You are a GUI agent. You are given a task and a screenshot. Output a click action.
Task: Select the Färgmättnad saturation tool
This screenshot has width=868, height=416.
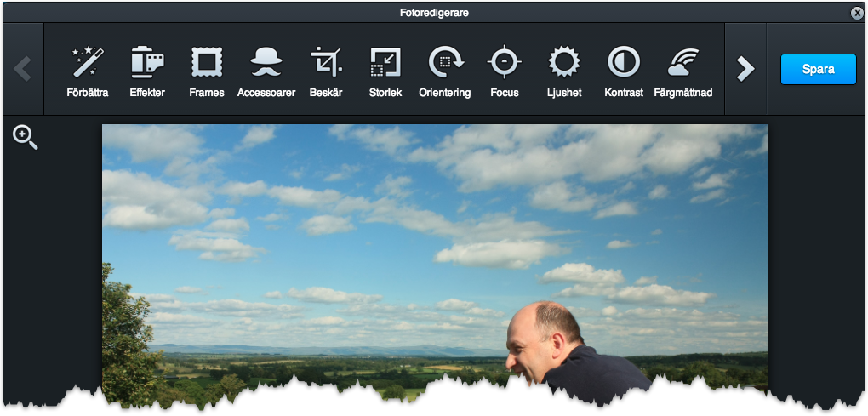click(x=683, y=72)
